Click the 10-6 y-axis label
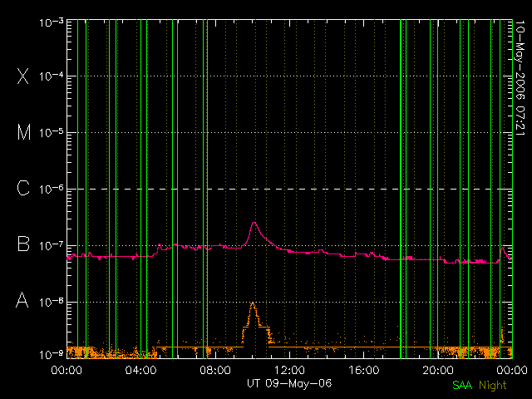 [x=52, y=189]
